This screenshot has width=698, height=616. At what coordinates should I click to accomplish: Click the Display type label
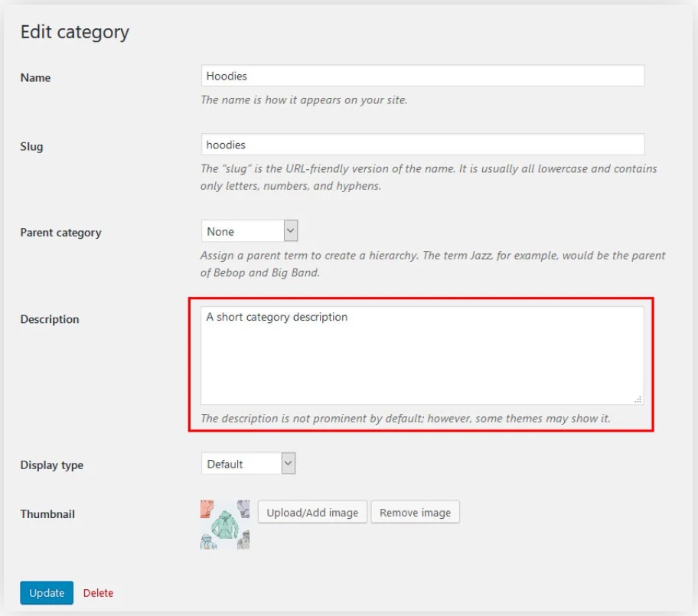pos(51,465)
